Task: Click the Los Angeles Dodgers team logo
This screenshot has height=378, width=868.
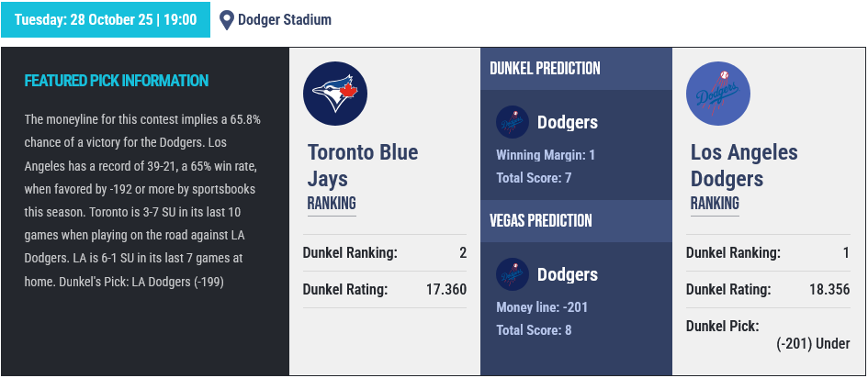Action: tap(718, 94)
